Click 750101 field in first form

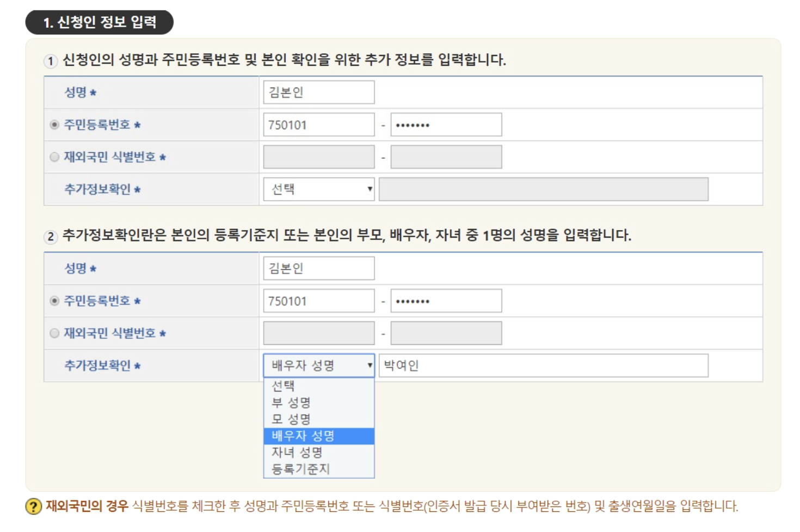pos(319,125)
